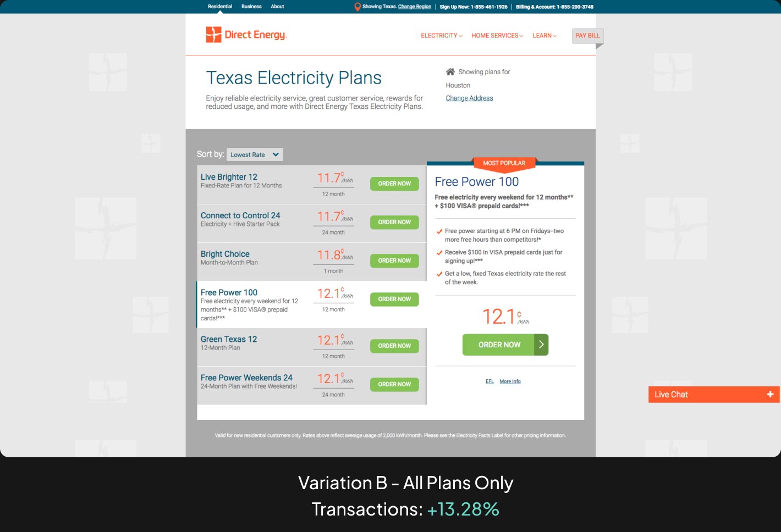This screenshot has width=781, height=532.
Task: Click the location pin icon in top bar
Action: tap(357, 7)
